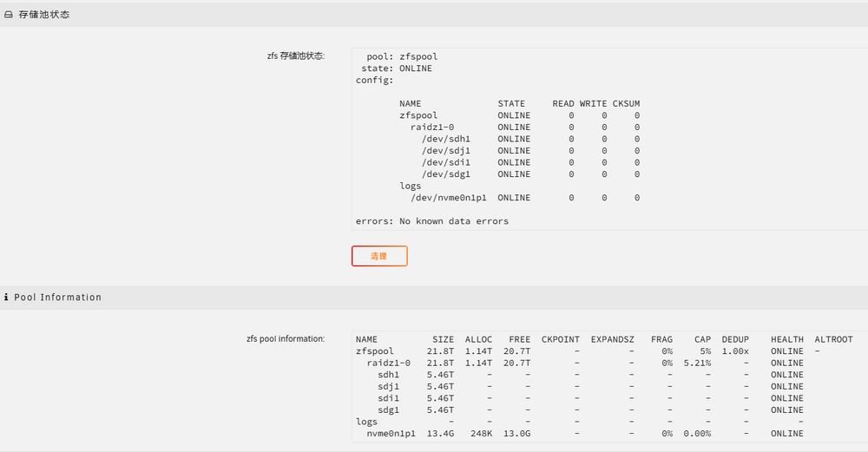Click the nvme0n1p1 FREE value 13.0G
The width and height of the screenshot is (868, 452).
(516, 433)
